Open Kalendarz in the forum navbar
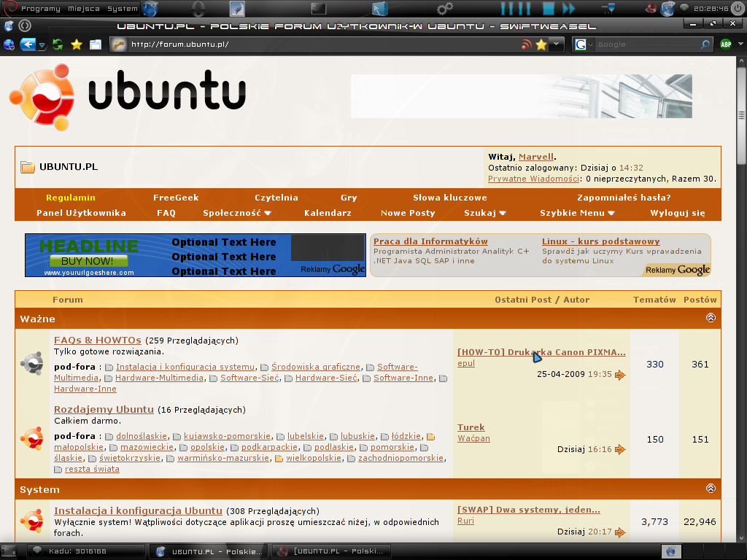This screenshot has height=560, width=747. click(328, 214)
